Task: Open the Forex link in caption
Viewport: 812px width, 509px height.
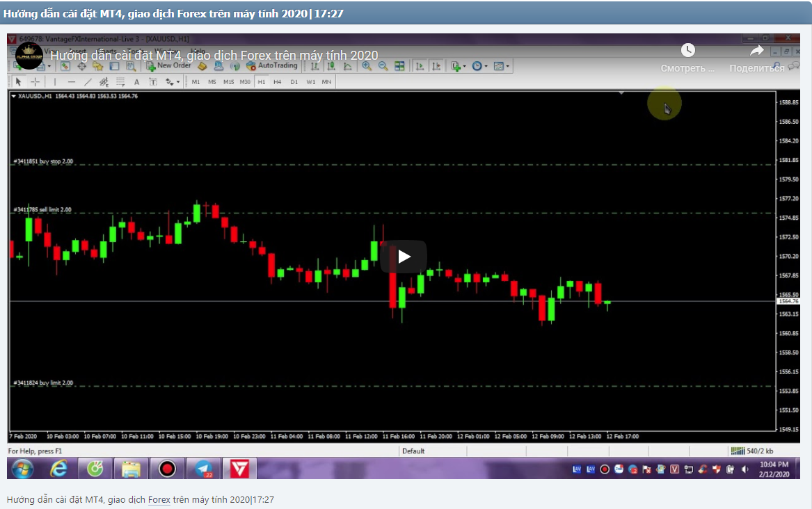Action: [x=159, y=500]
